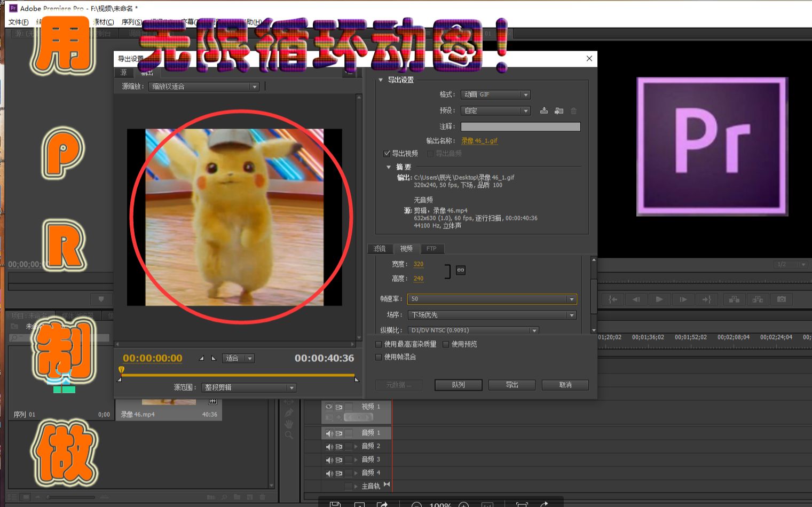Open the 源缩放 缩放以适合 dropdown
The height and width of the screenshot is (507, 812).
tap(204, 86)
